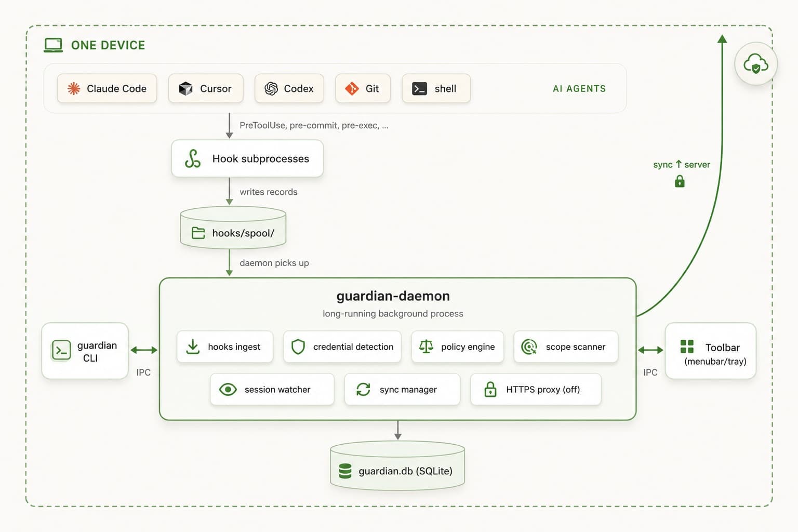Viewport: 798px width, 532px height.
Task: Select the Cursor agent card
Action: pyautogui.click(x=206, y=88)
